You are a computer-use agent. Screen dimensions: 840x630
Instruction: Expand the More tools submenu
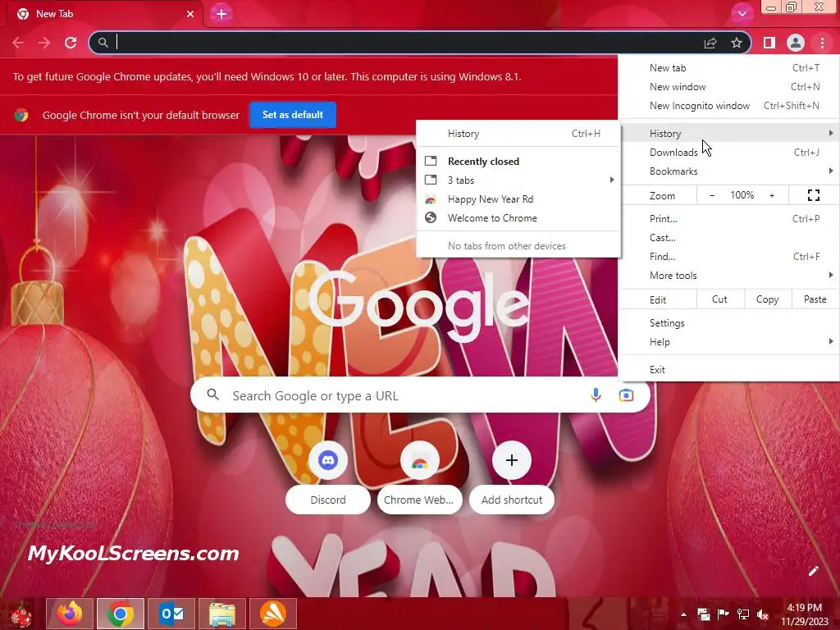tap(729, 276)
